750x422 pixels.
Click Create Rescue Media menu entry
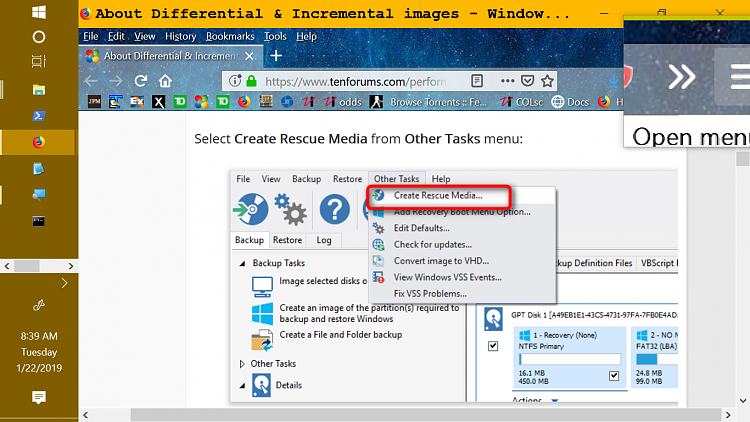438,195
